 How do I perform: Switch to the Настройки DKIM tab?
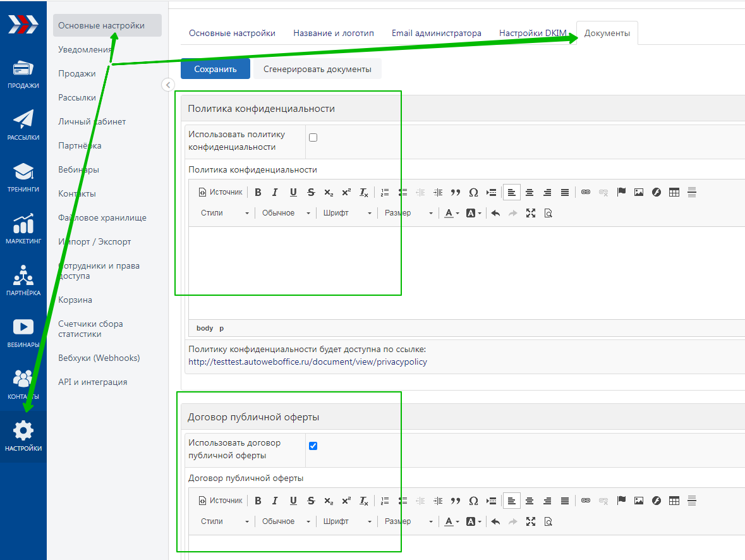pyautogui.click(x=533, y=33)
